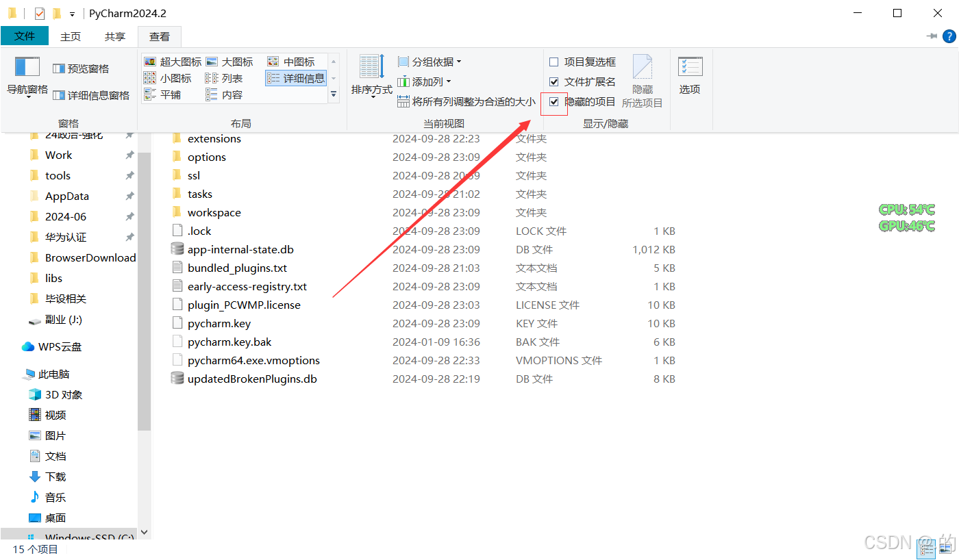Toggle the Item check boxes option
The width and height of the screenshot is (959, 560).
pos(582,62)
